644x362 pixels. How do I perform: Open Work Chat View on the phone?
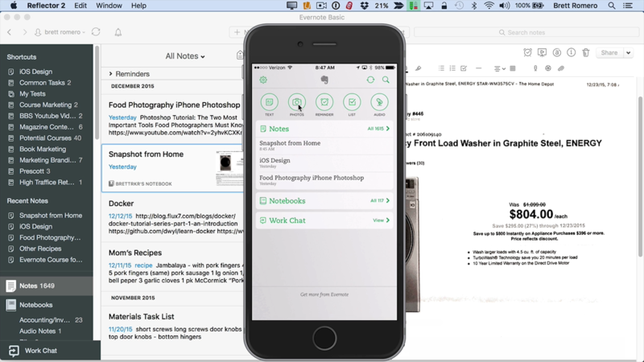[x=381, y=220]
